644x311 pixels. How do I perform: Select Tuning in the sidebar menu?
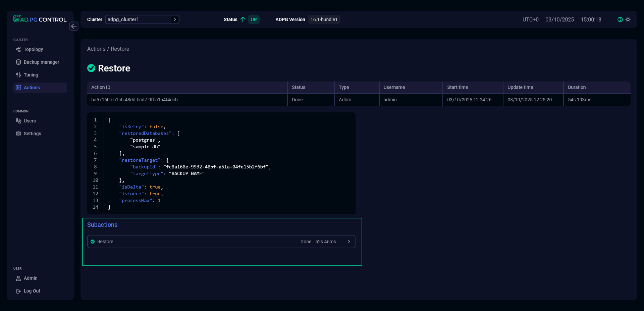tap(31, 75)
